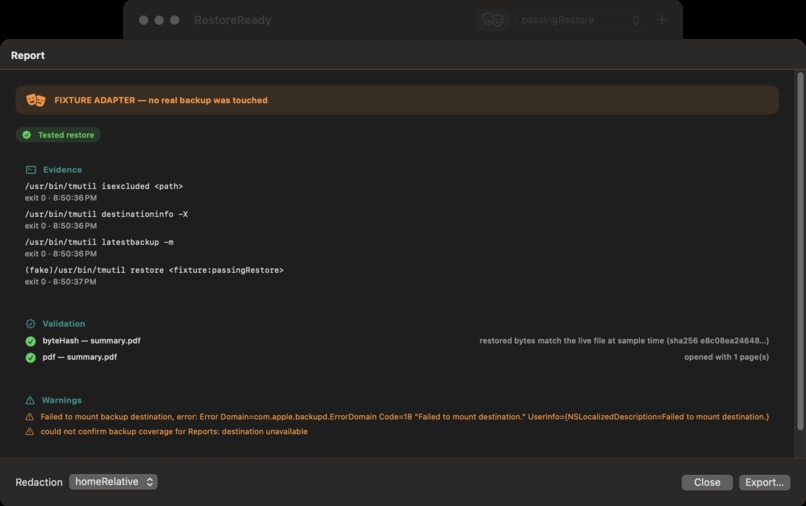The image size is (806, 506).
Task: Close the report sheet
Action: click(707, 482)
